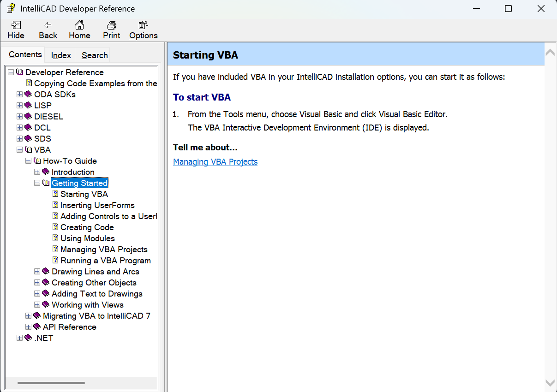Expand the Introduction node
The width and height of the screenshot is (557, 392).
coord(37,172)
